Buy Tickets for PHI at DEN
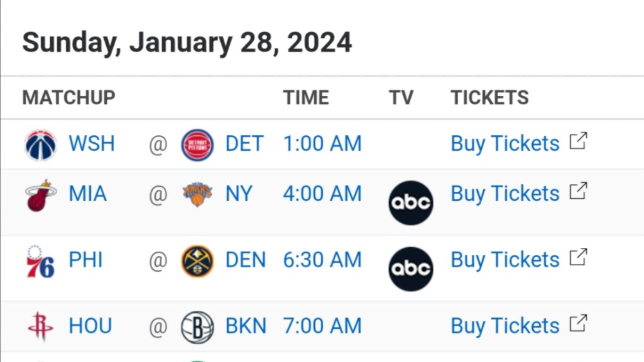The width and height of the screenshot is (644, 362). [x=505, y=260]
